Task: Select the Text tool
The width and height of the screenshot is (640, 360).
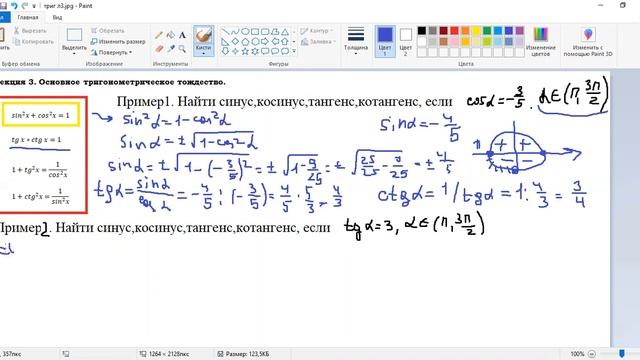Action: click(x=182, y=35)
